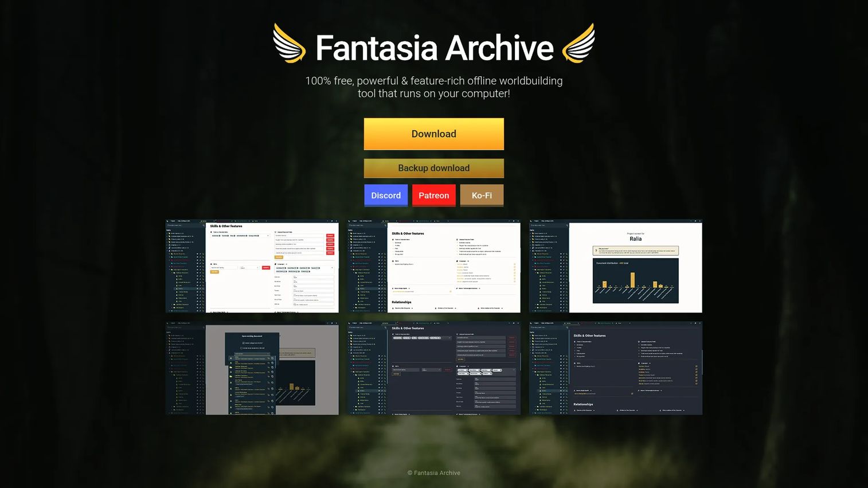
Task: Open the dark-mode editing Skills & Other features screenshot
Action: (434, 368)
